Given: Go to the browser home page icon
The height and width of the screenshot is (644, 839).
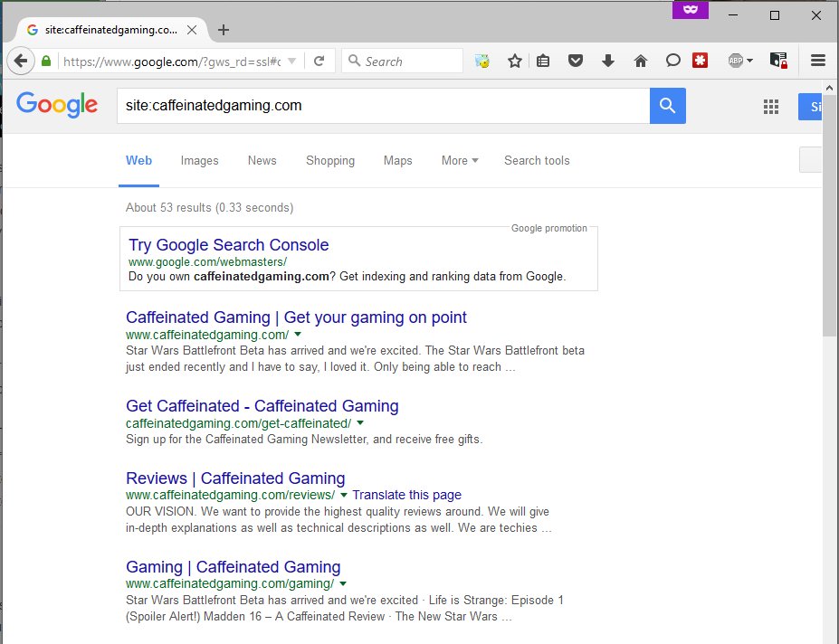Looking at the screenshot, I should coord(641,61).
